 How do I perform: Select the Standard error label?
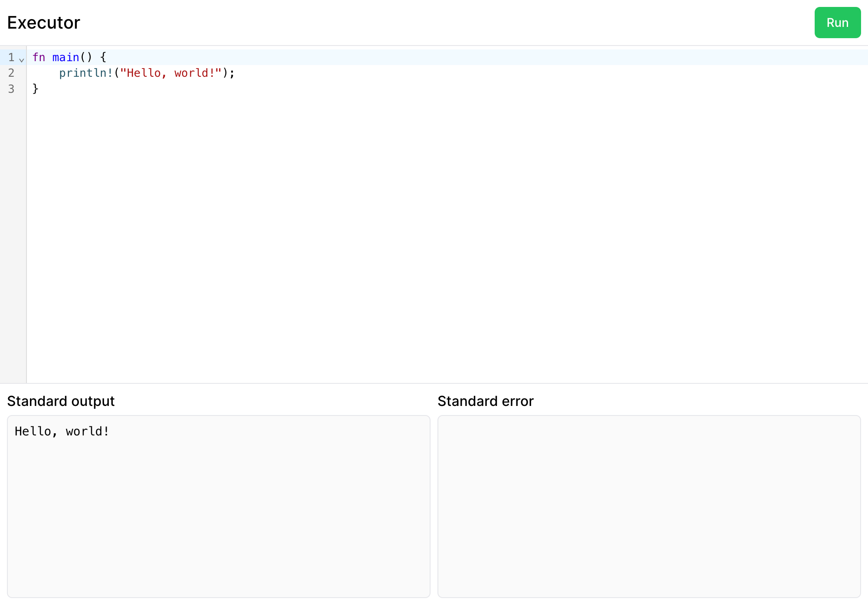click(x=486, y=401)
